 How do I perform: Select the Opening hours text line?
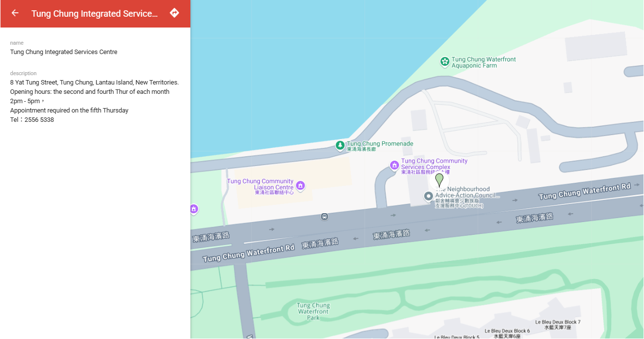click(x=90, y=92)
